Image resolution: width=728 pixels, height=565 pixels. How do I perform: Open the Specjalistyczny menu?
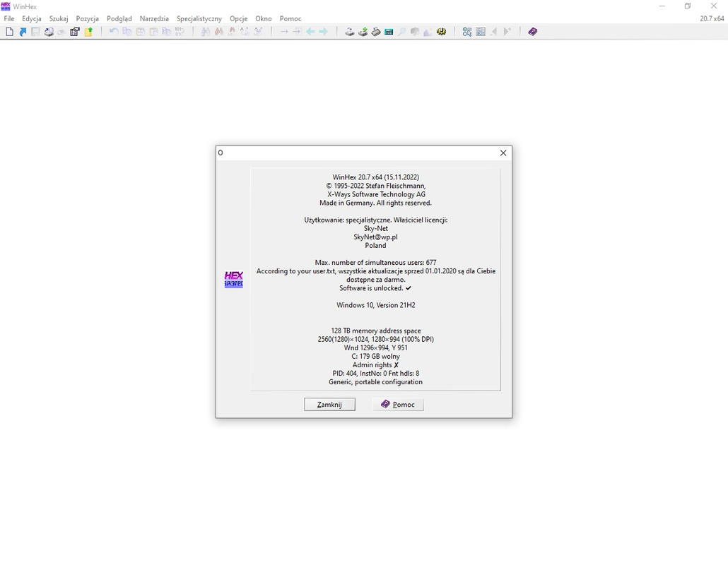pos(199,18)
